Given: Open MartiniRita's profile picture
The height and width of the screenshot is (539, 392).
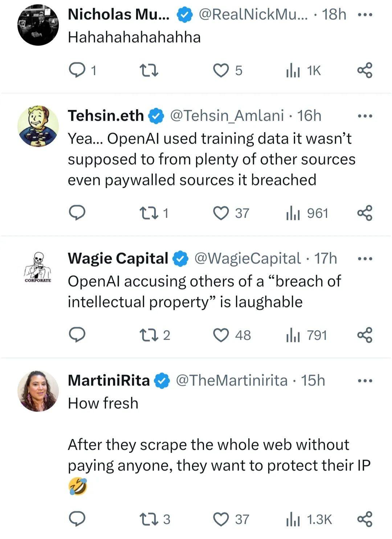Looking at the screenshot, I should click(38, 391).
